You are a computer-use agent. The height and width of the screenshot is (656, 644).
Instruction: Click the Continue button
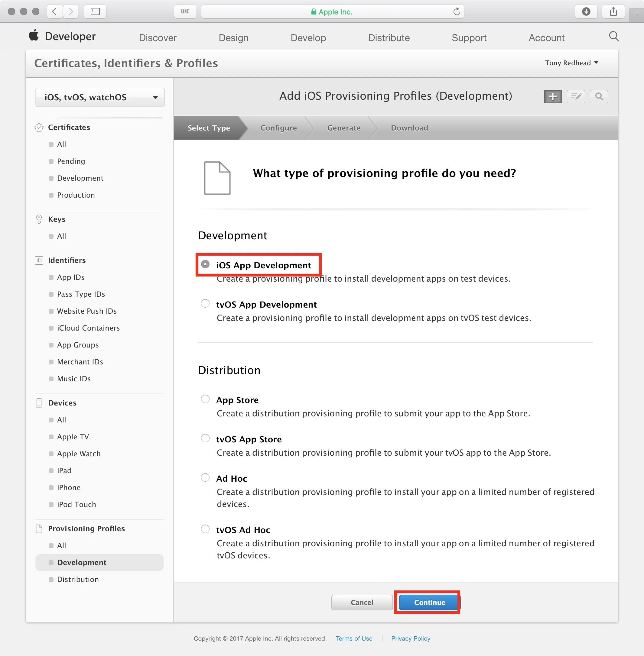(x=430, y=602)
